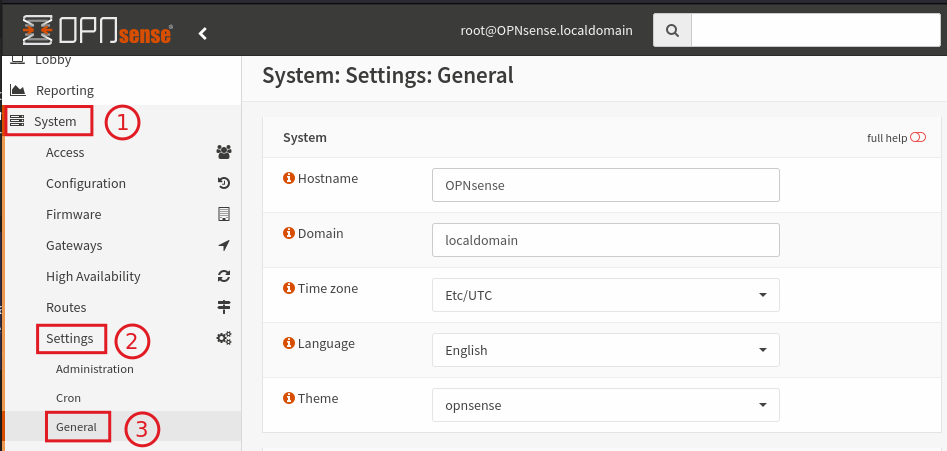Image resolution: width=947 pixels, height=451 pixels.
Task: Click the Lobby laptop icon
Action: click(18, 60)
